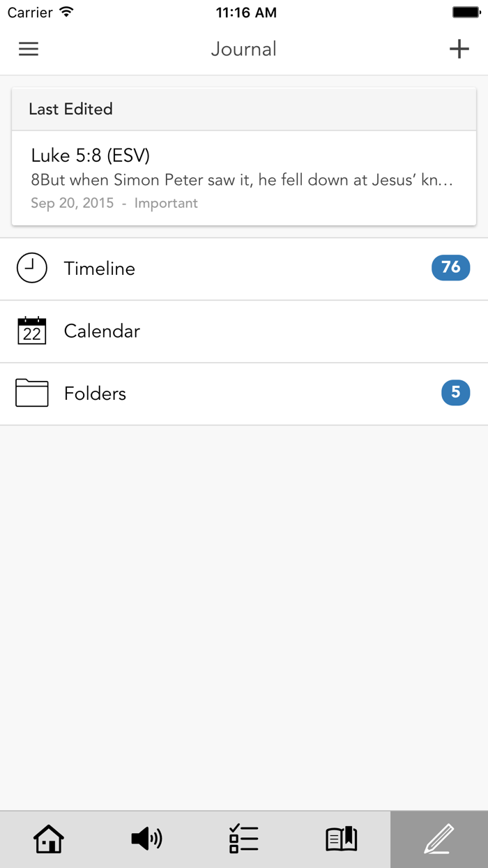Open the checklist icon in bottom bar
This screenshot has height=868, width=488.
243,839
